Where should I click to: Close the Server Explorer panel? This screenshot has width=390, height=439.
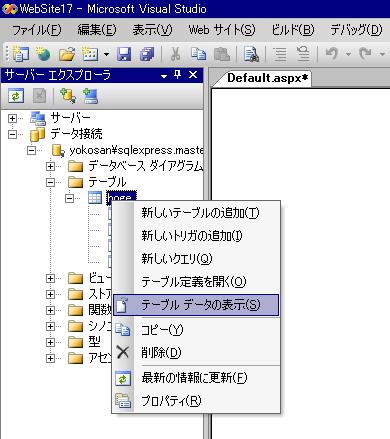(193, 75)
